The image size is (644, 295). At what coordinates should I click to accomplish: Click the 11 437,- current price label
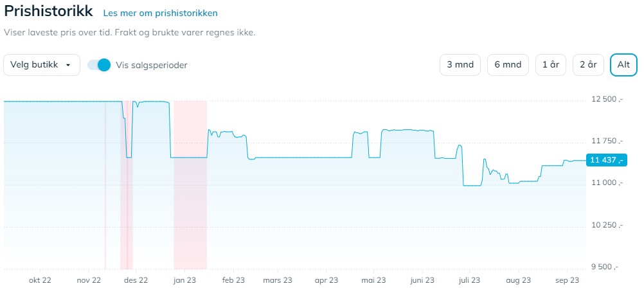pyautogui.click(x=604, y=160)
